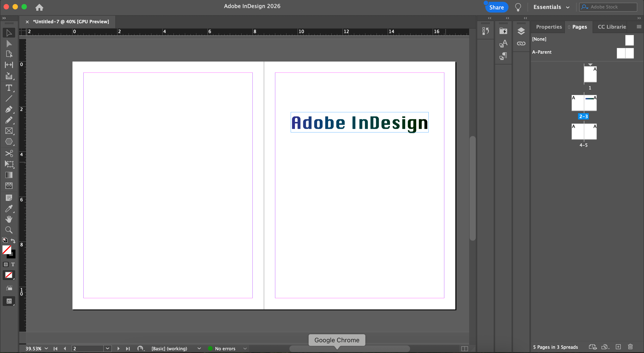
Task: Swap fill and stroke colors
Action: point(13,241)
